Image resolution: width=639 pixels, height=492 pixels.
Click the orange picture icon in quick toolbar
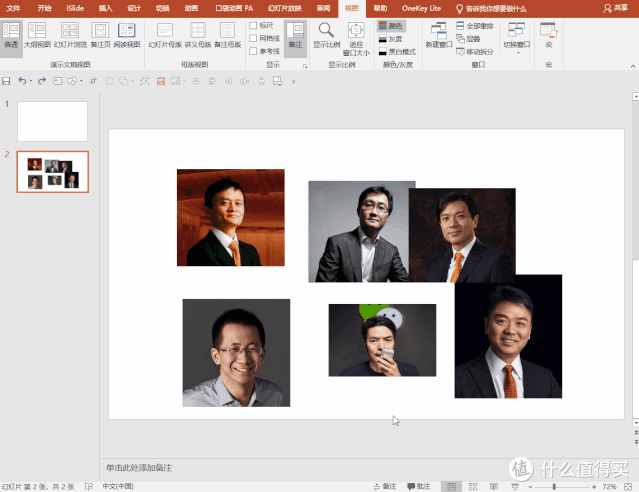pos(161,81)
